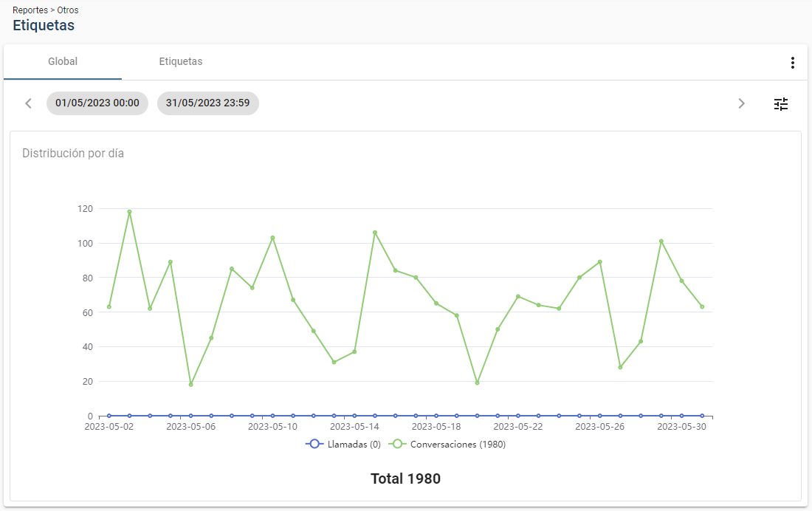Click the 'Total 1980' summary text
812x511 pixels.
click(405, 479)
